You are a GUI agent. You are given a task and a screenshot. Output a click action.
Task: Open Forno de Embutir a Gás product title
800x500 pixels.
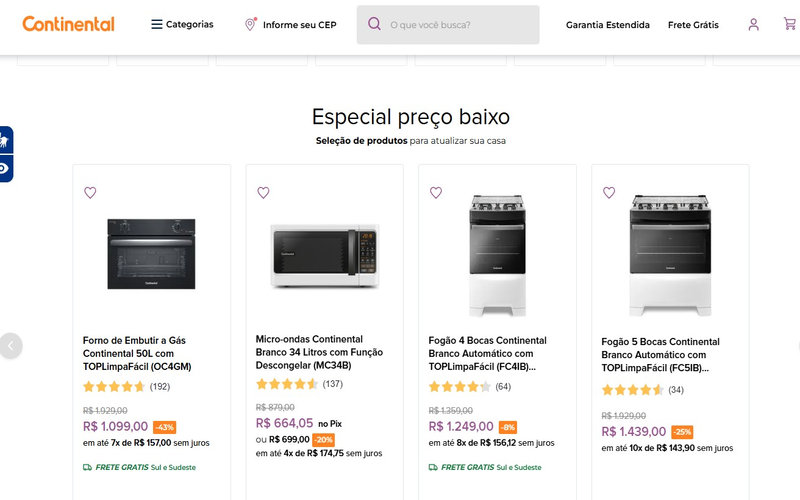click(137, 353)
